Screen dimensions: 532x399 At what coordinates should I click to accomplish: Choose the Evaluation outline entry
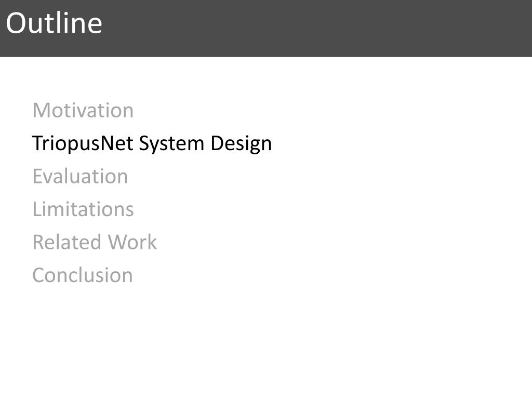80,176
